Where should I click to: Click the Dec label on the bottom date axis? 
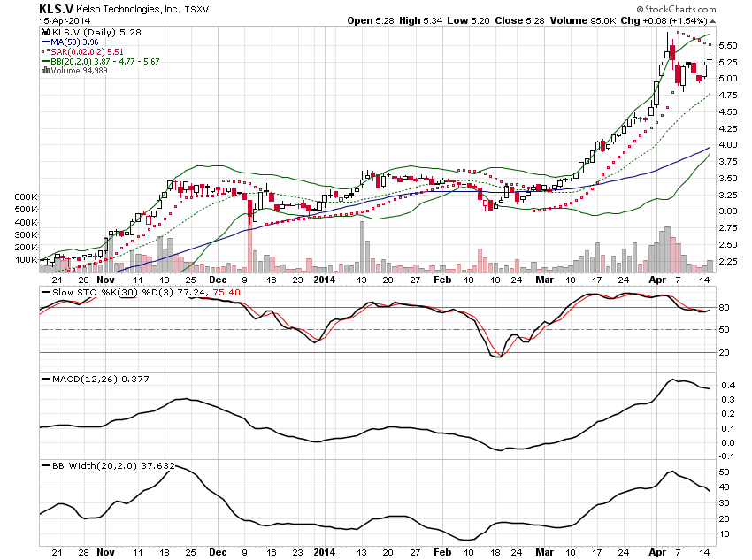tap(218, 552)
